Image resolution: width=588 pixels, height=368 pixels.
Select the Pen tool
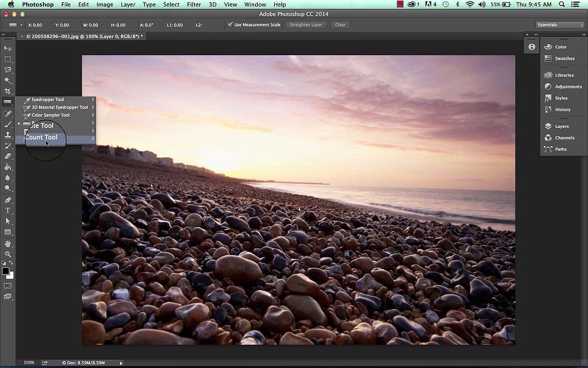8,200
